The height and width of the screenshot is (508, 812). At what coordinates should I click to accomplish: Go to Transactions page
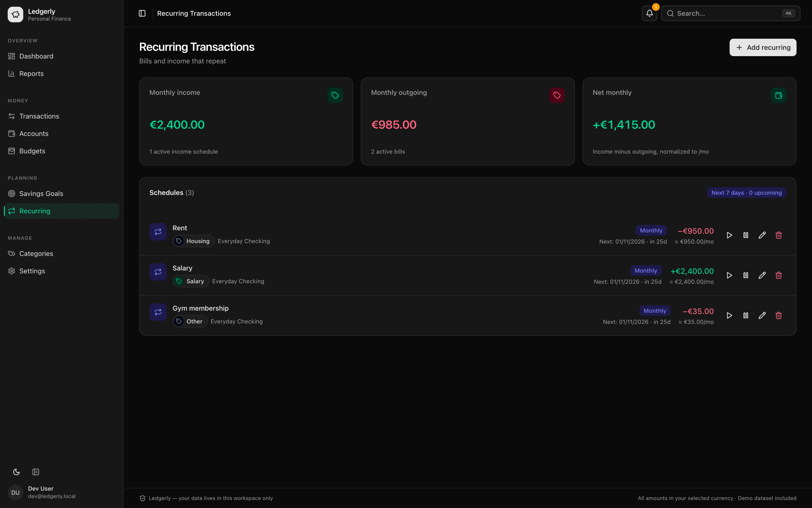coord(62,116)
